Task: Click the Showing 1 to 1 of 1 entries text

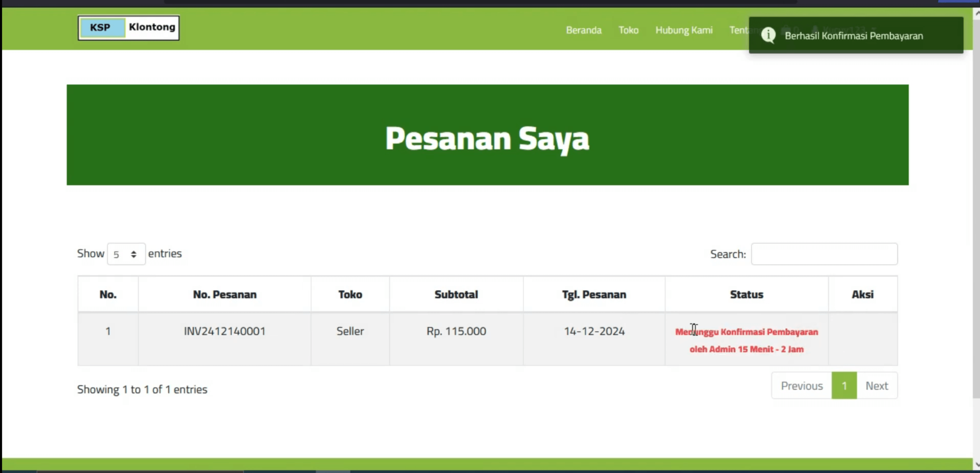Action: (142, 389)
